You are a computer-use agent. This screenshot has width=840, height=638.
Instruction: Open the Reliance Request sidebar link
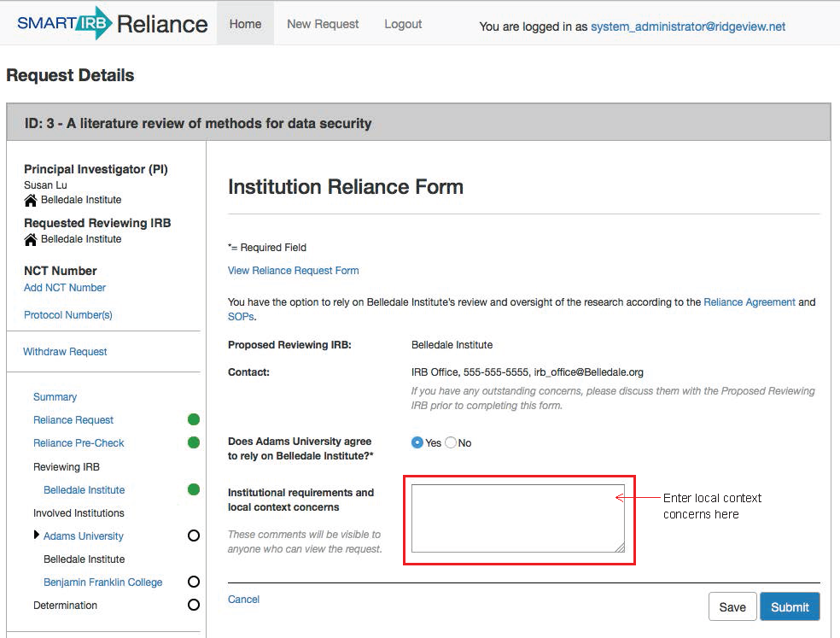pyautogui.click(x=73, y=420)
